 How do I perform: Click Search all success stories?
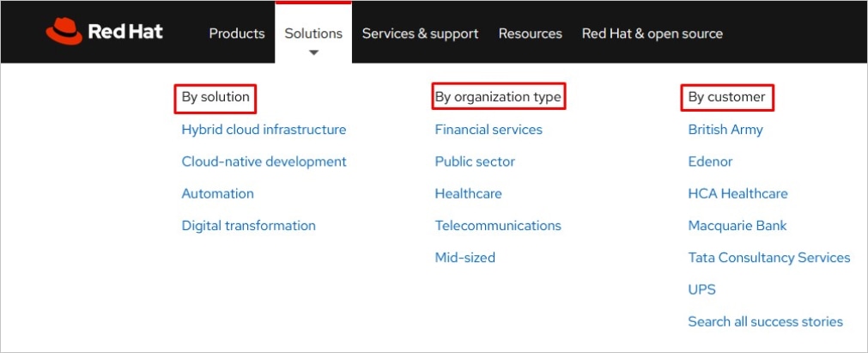coord(765,322)
